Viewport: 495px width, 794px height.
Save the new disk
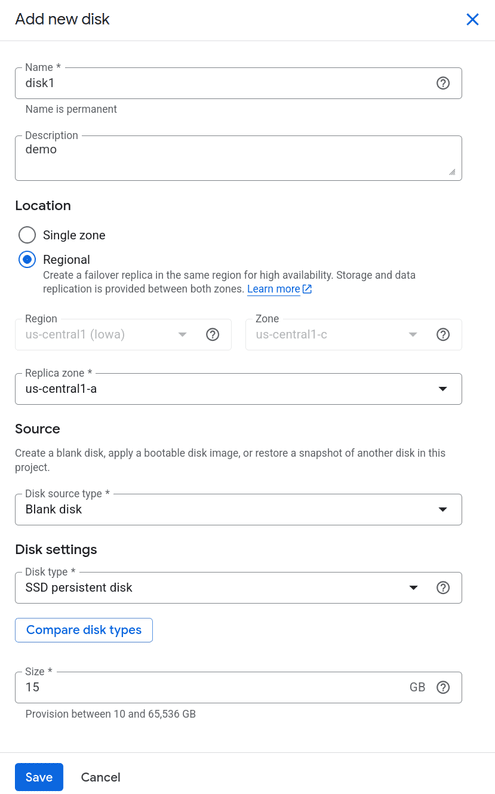coord(39,777)
